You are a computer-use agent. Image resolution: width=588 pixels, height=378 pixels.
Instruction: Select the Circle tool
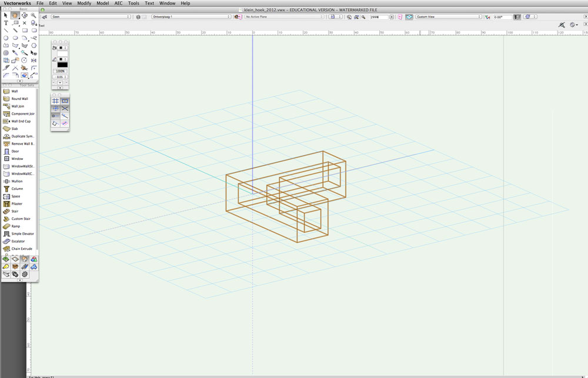pyautogui.click(x=6, y=38)
